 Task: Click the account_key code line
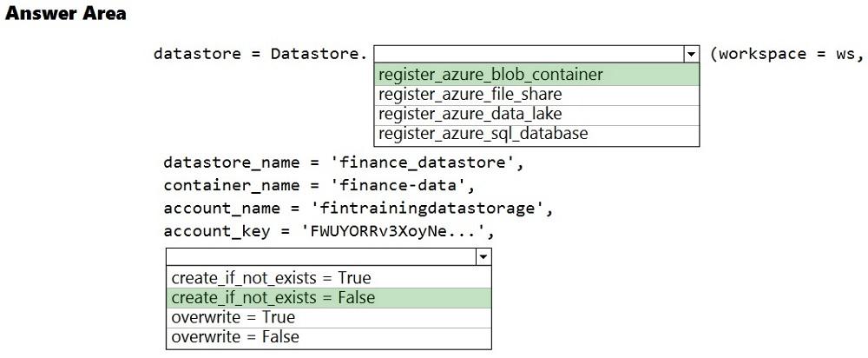(334, 232)
